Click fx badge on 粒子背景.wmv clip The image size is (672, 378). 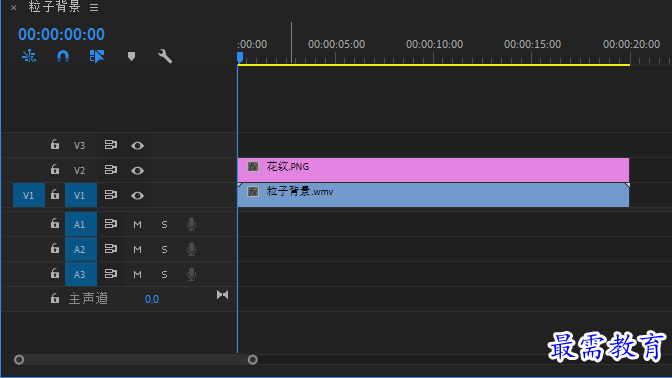coord(253,192)
